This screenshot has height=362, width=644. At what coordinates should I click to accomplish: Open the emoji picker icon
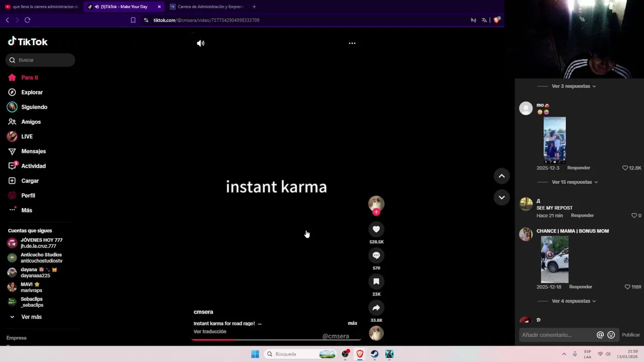611,335
